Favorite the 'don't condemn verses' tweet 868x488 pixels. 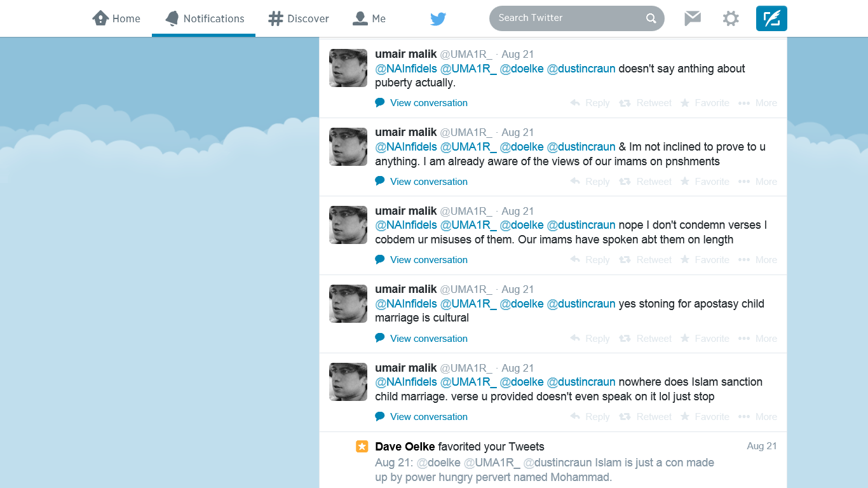tap(705, 260)
